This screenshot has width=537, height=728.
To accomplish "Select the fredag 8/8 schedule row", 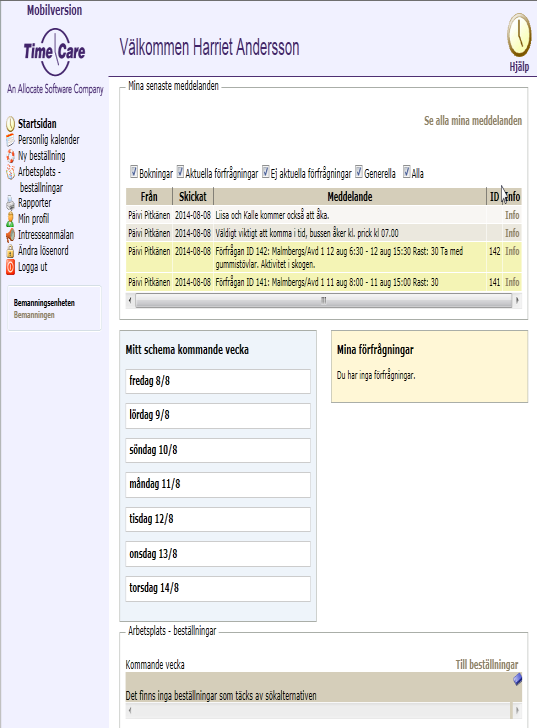I will [x=218, y=381].
